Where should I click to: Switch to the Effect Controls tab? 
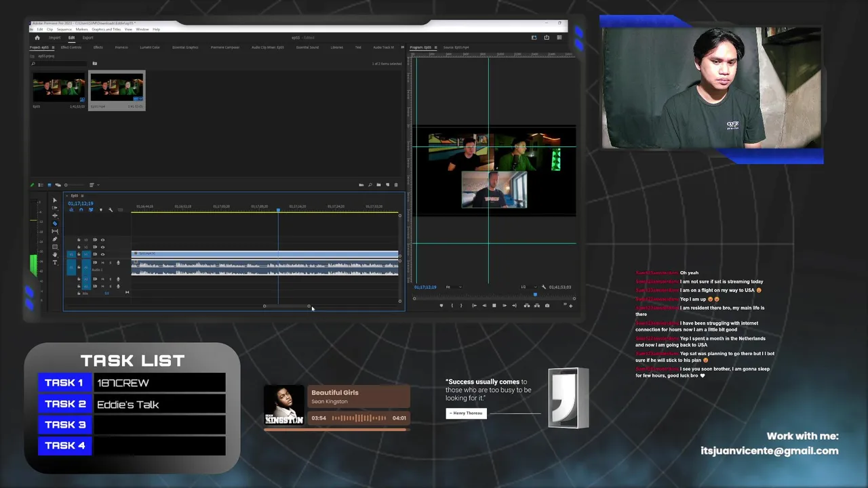71,47
